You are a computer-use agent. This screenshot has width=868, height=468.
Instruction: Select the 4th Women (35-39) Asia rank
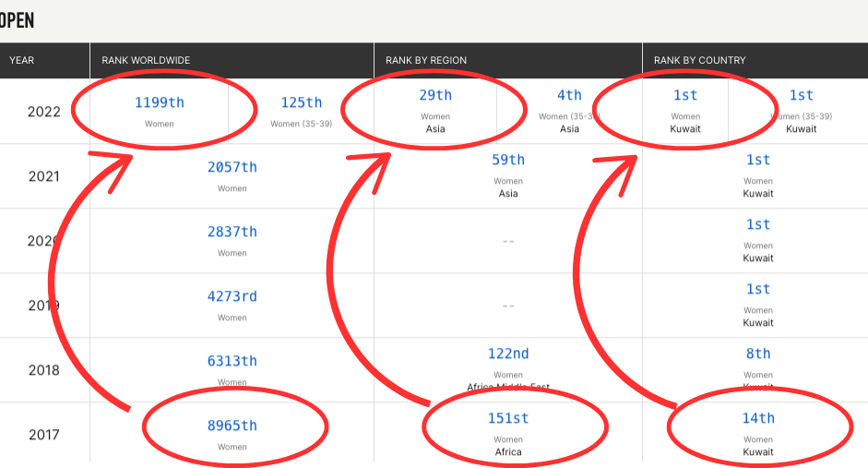pos(569,95)
